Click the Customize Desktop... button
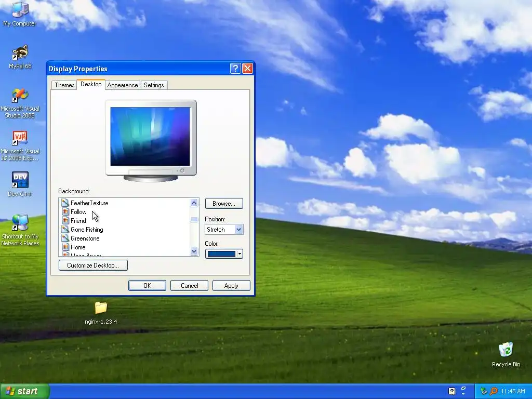The height and width of the screenshot is (399, 532). [x=93, y=265]
